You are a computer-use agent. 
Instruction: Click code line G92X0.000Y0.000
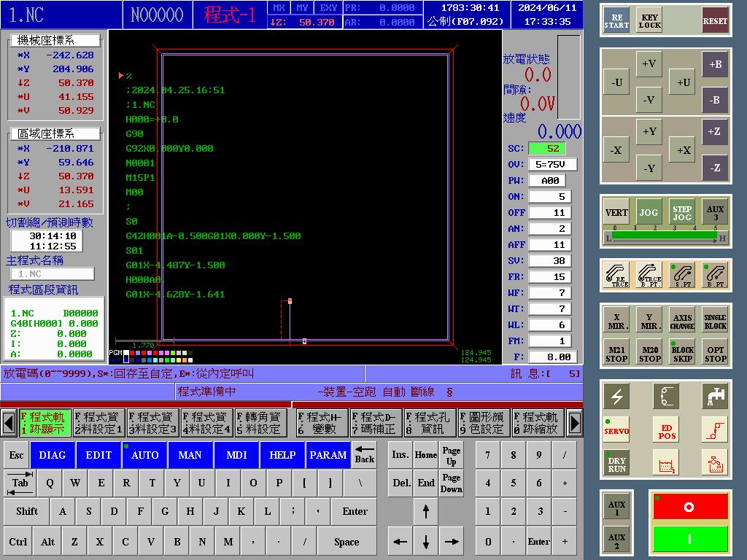coord(169,149)
